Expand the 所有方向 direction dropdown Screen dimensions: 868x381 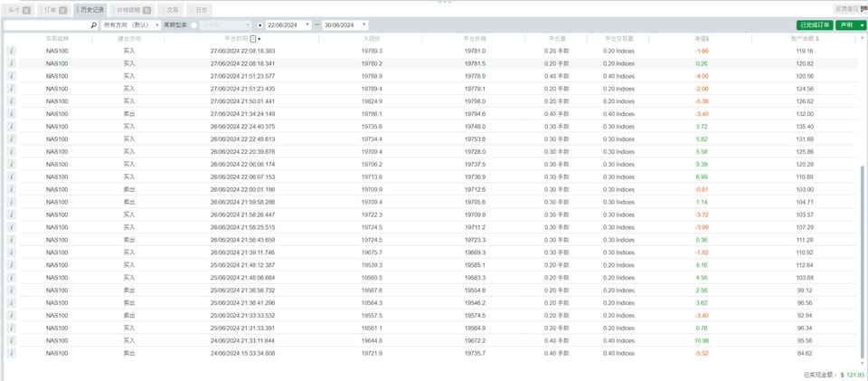(130, 25)
